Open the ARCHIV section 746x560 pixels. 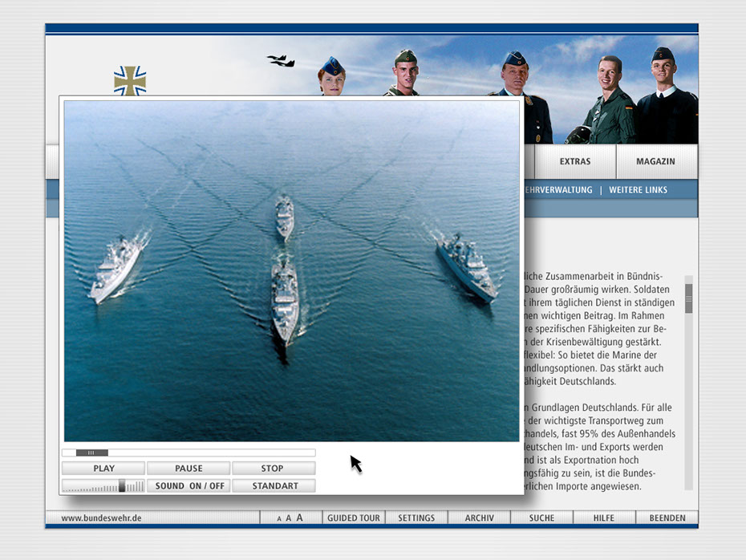[479, 518]
